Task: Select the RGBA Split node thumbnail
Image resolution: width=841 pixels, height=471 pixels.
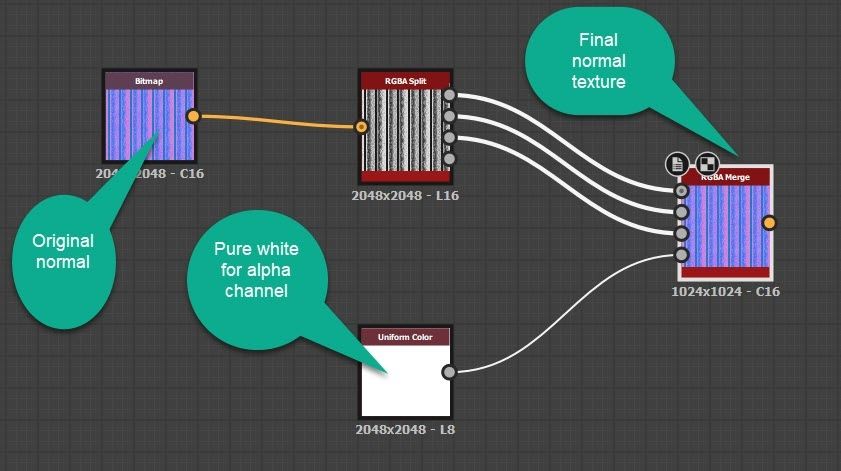Action: (x=404, y=130)
